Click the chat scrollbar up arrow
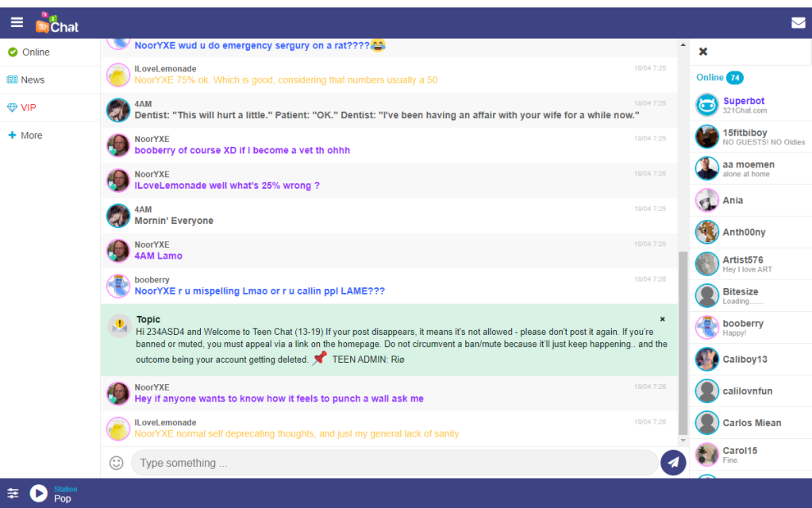The width and height of the screenshot is (812, 508). (683, 45)
